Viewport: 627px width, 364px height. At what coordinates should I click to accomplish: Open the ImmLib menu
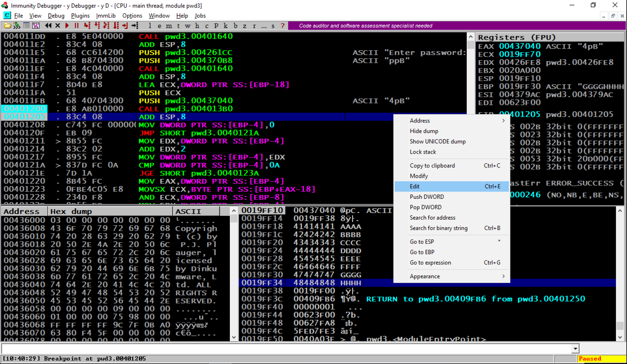[x=106, y=16]
